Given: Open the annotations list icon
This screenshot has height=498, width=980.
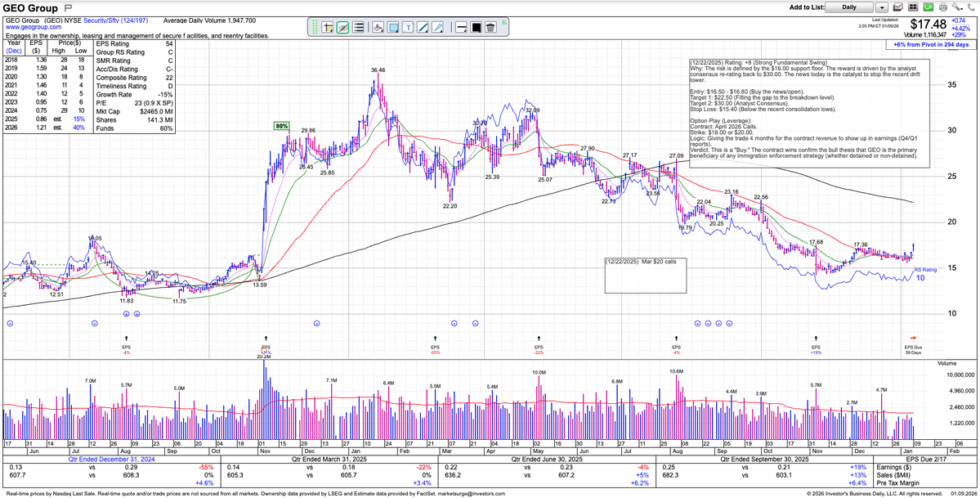Looking at the screenshot, I should point(358,28).
